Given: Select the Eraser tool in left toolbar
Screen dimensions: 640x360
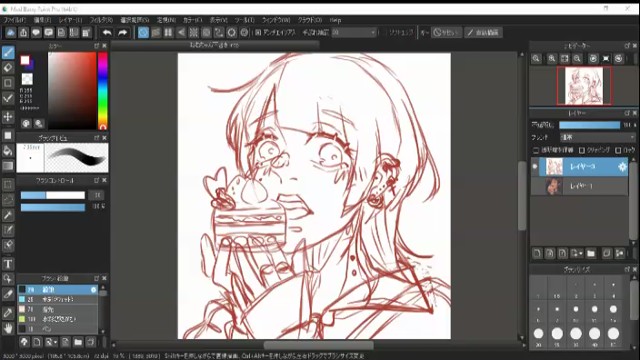Looking at the screenshot, I should (8, 68).
